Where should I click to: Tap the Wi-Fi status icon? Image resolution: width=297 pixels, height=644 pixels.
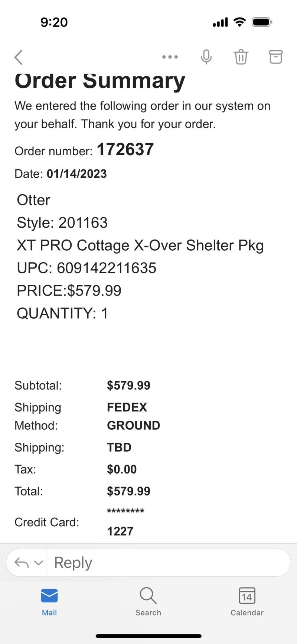click(x=240, y=22)
